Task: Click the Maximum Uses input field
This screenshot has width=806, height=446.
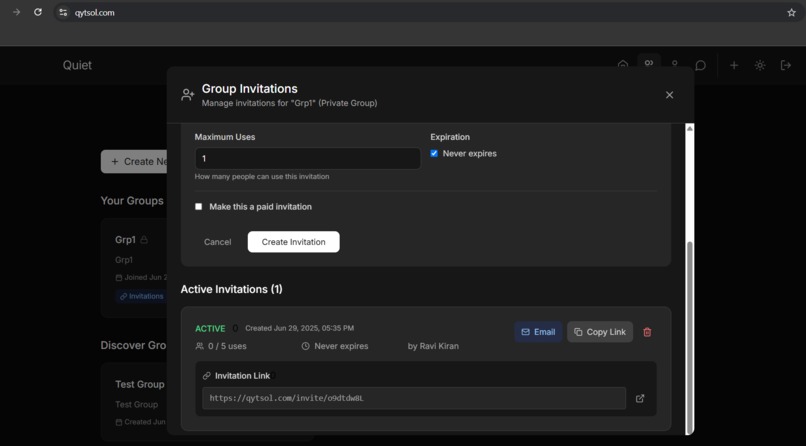Action: point(307,159)
